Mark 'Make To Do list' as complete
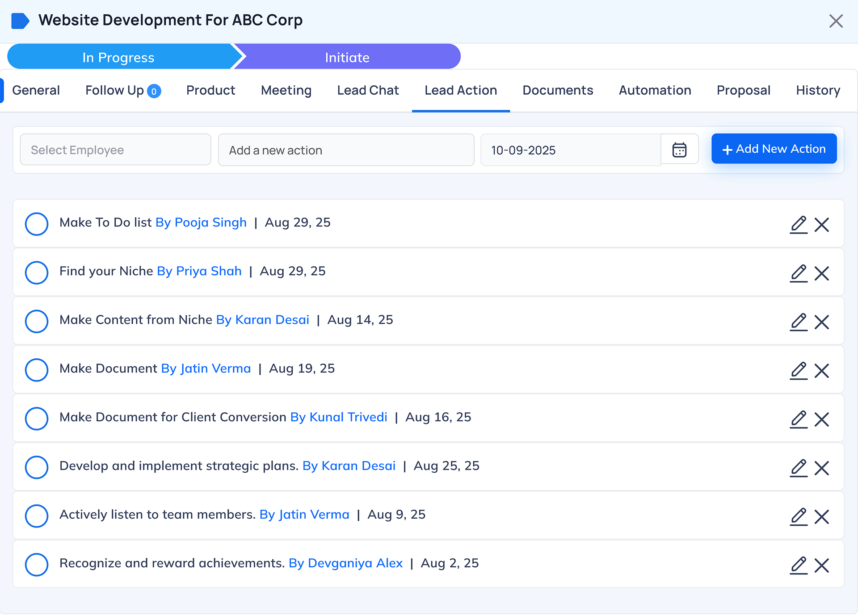This screenshot has width=858, height=616. coord(37,224)
